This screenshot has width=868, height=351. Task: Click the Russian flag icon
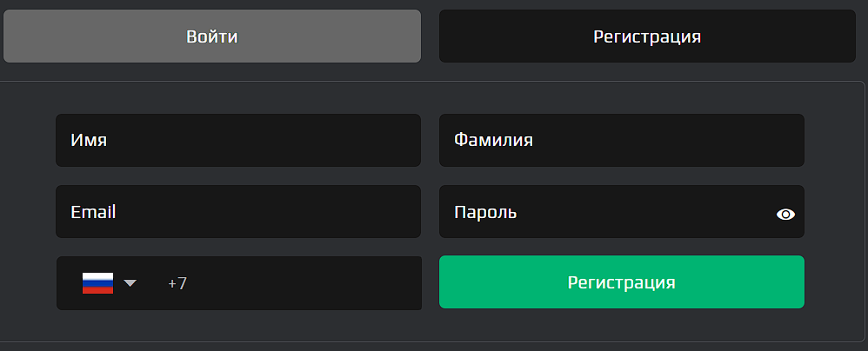click(98, 283)
